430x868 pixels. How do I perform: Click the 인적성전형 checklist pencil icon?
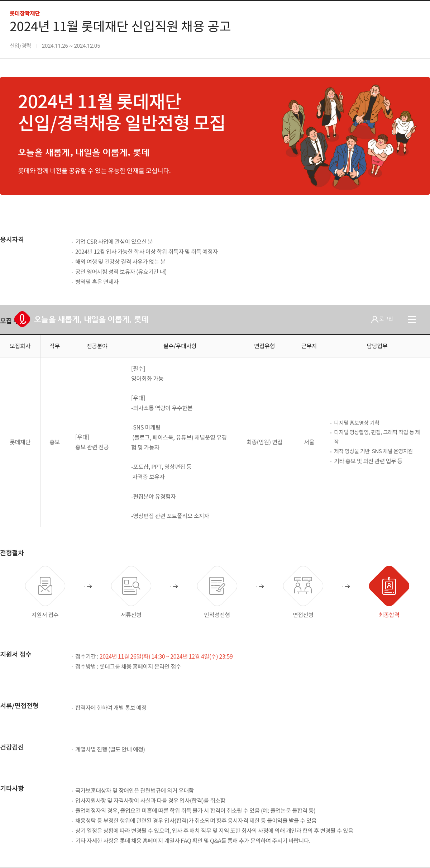coord(217,586)
